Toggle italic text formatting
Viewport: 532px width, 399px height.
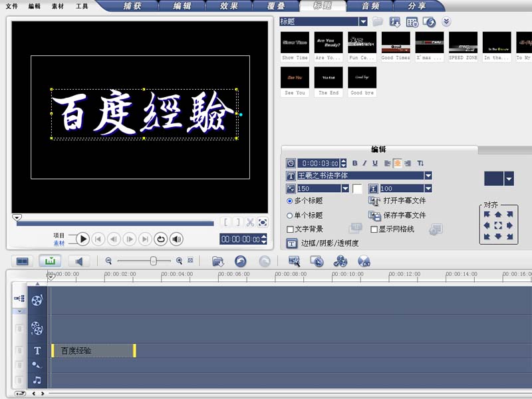coord(364,163)
